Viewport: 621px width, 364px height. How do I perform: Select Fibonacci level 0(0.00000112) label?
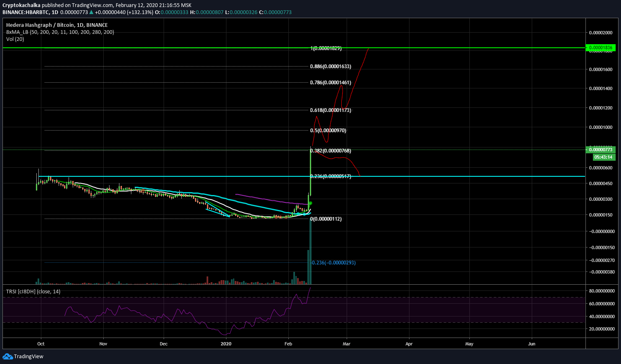pos(326,219)
